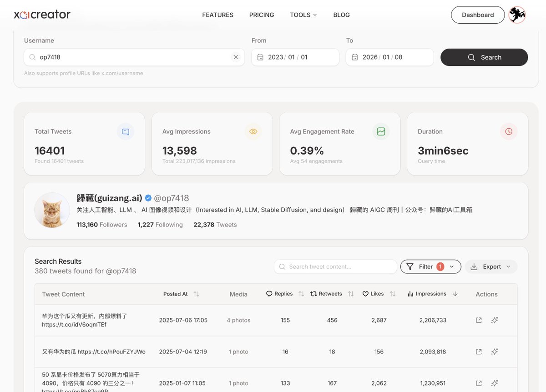Viewport: 546px width, 392px height.
Task: Click the orange cat profile picture
Action: coord(52,210)
